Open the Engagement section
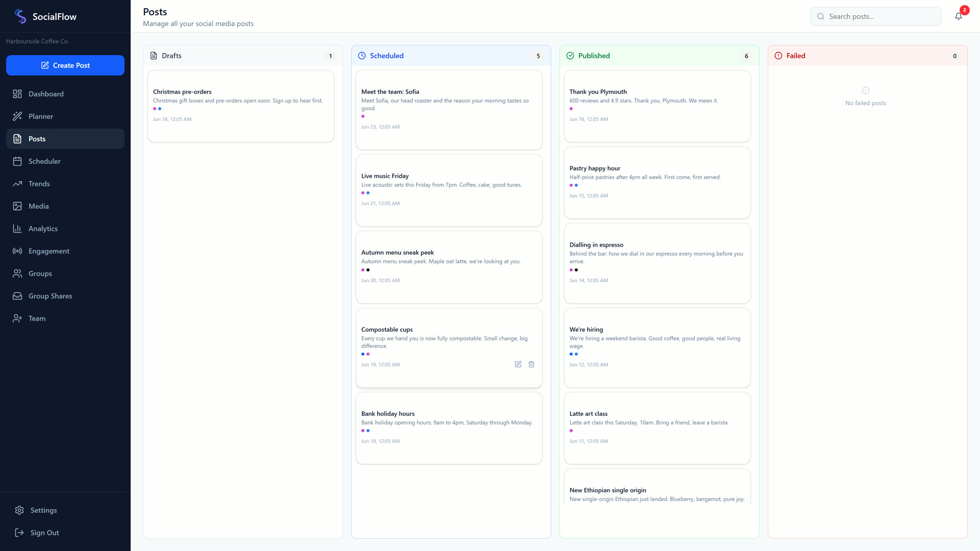This screenshot has width=980, height=551. [x=65, y=251]
